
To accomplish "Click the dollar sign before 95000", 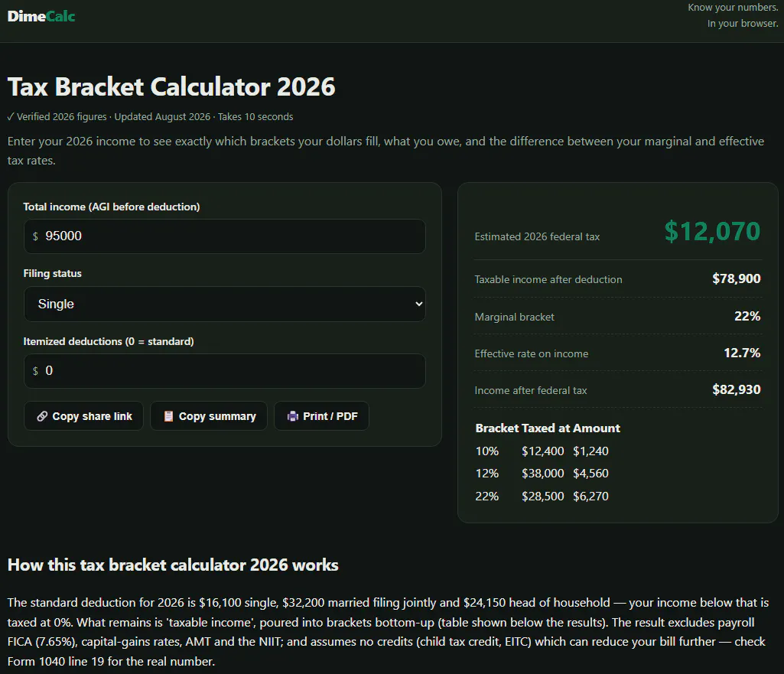I will [35, 236].
